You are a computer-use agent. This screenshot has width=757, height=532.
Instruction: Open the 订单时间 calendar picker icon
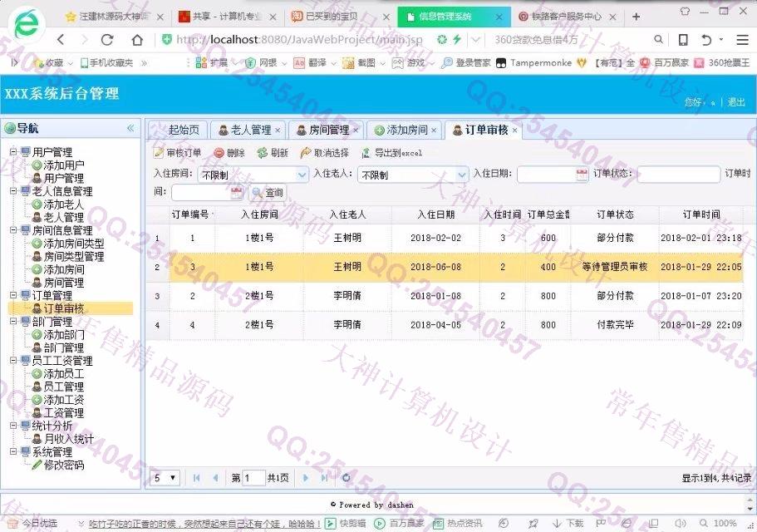pyautogui.click(x=236, y=193)
